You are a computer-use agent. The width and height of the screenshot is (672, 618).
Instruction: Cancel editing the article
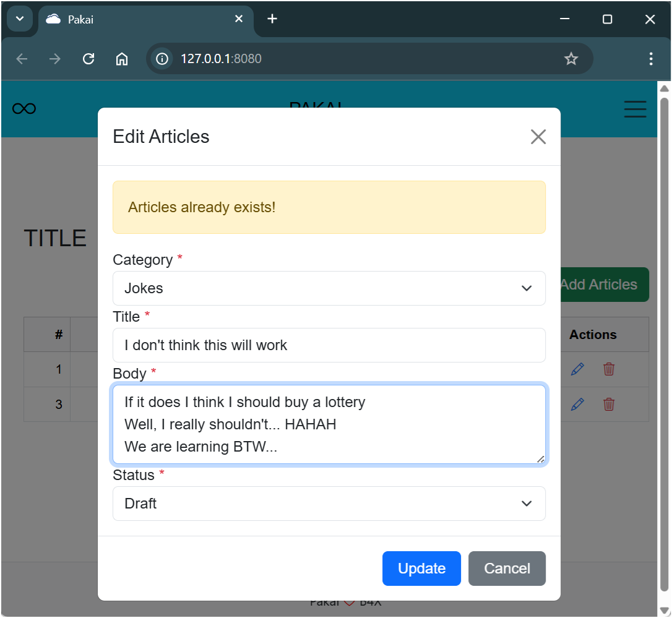507,569
